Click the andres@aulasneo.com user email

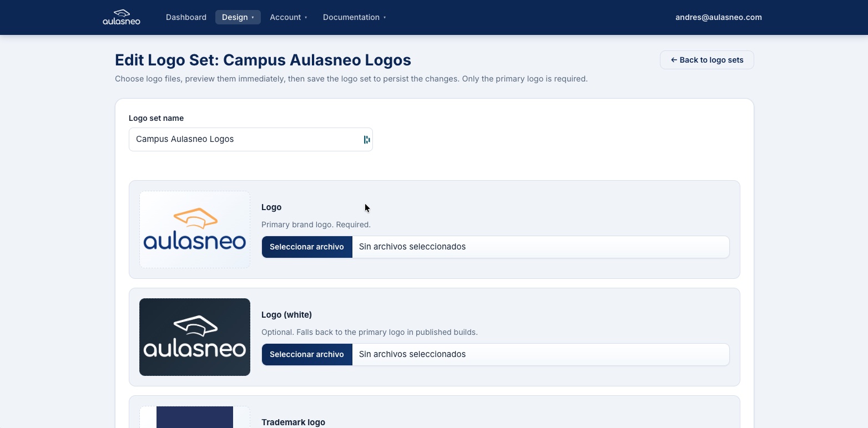click(718, 17)
